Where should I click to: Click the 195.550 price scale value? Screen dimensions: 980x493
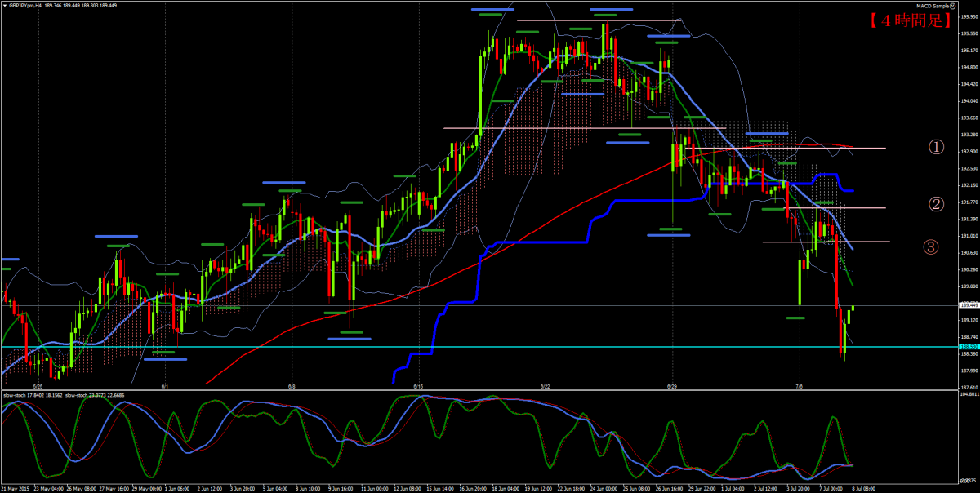[970, 33]
